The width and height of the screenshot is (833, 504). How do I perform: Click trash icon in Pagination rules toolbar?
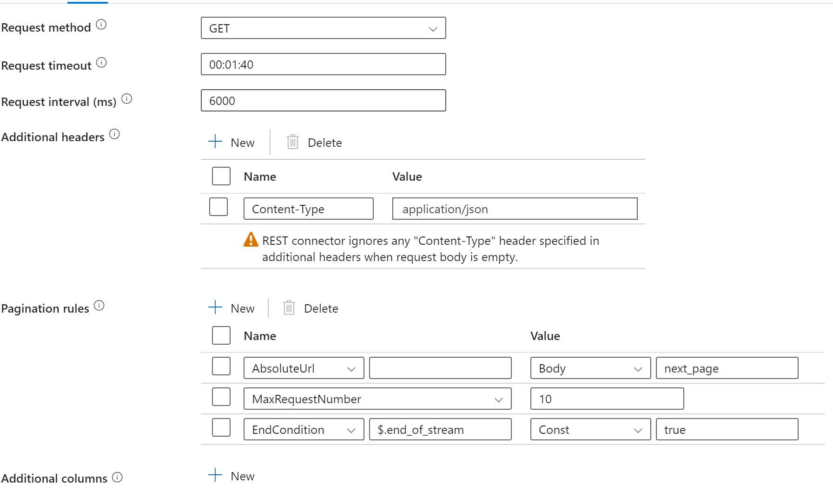click(x=289, y=308)
